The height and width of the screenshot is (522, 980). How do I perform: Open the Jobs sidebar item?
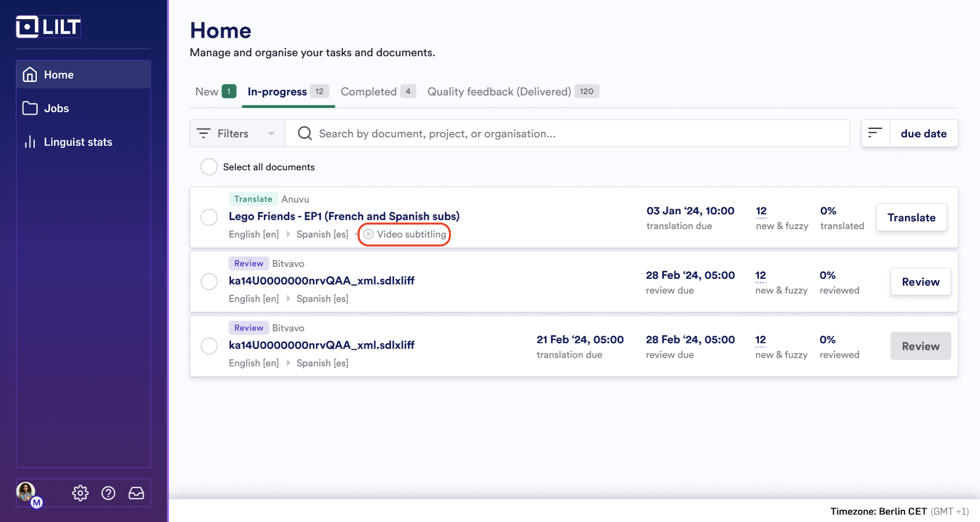[83, 108]
